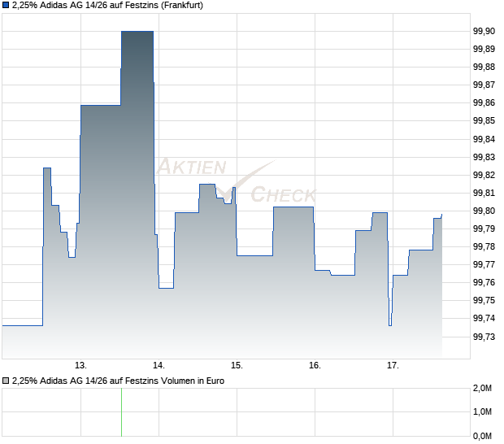This screenshot has width=504, height=444.
Task: Click the 99,89 price axis label
Action: (484, 49)
